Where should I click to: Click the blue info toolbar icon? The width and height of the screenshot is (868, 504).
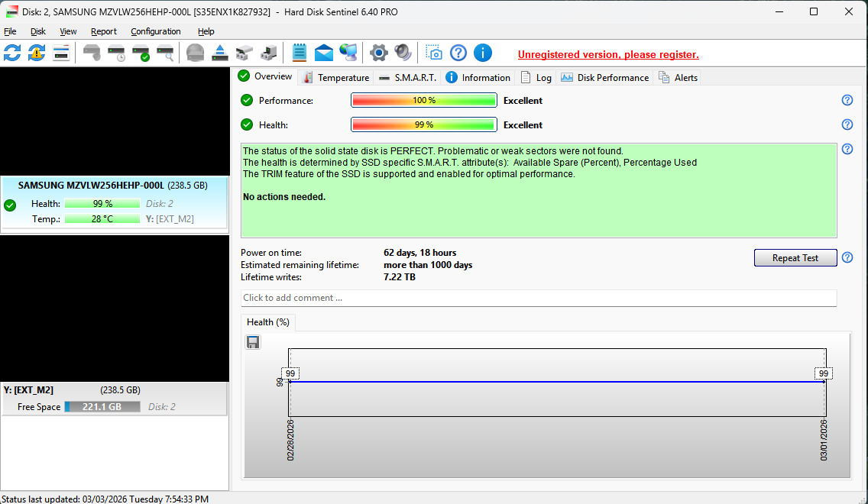483,53
